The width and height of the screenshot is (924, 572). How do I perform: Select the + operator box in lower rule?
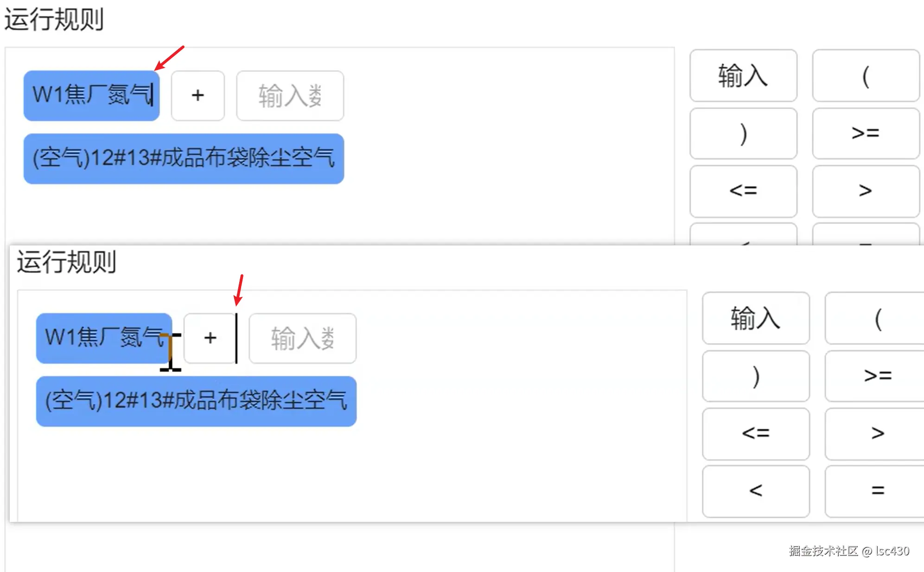[x=210, y=338]
